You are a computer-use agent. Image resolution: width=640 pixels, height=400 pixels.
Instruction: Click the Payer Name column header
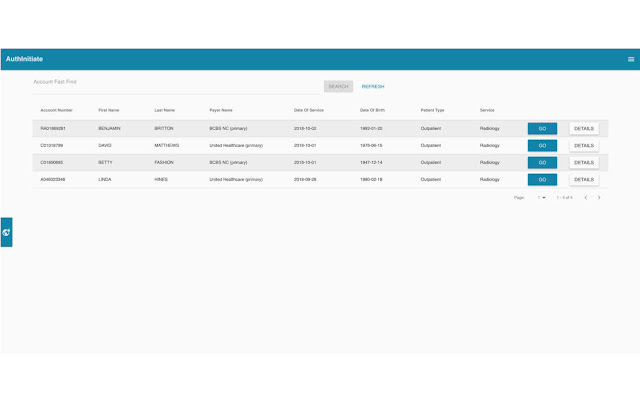point(221,110)
